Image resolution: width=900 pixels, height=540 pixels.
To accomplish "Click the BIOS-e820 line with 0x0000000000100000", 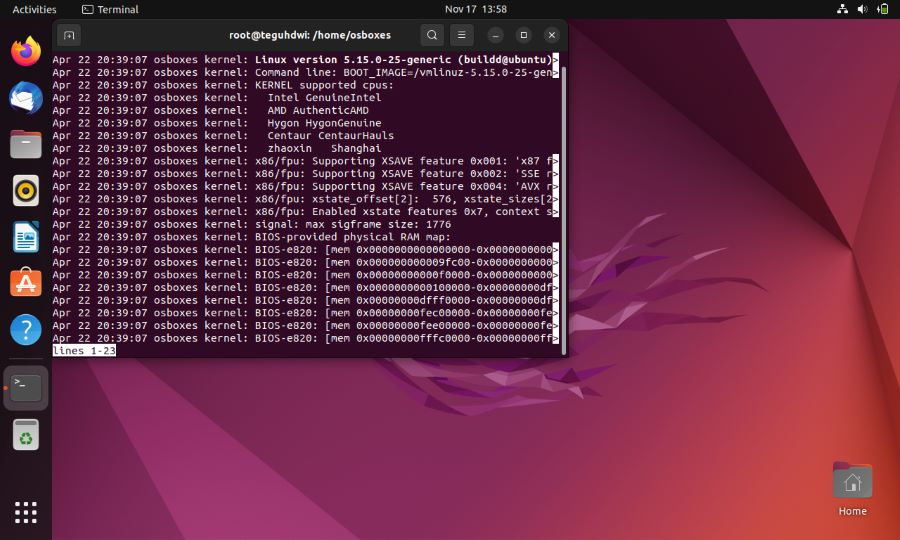I will tap(305, 287).
